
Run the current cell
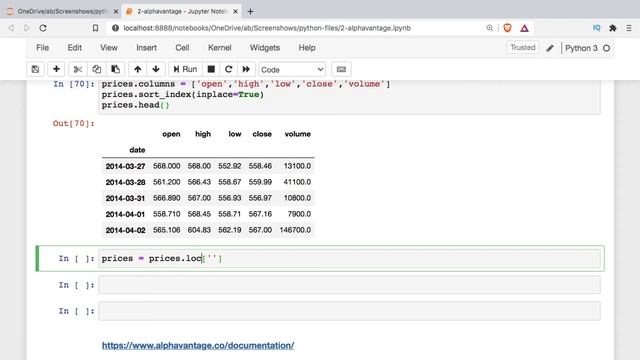pos(185,69)
